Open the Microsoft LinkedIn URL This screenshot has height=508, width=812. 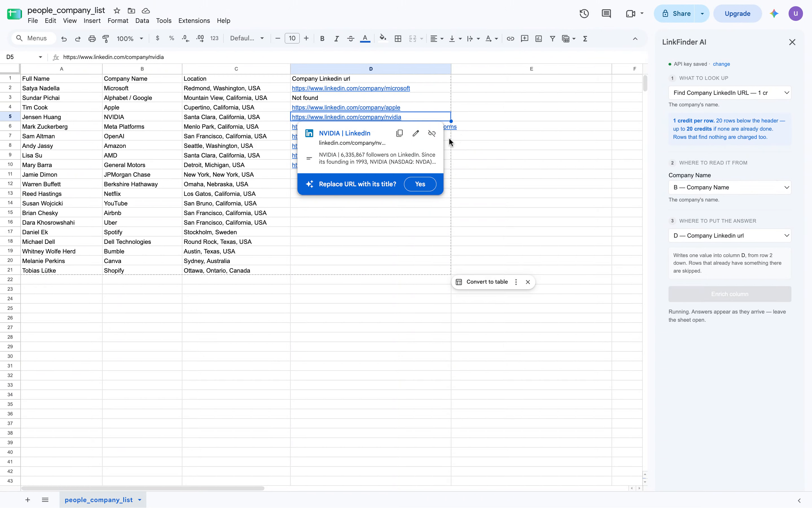click(351, 88)
